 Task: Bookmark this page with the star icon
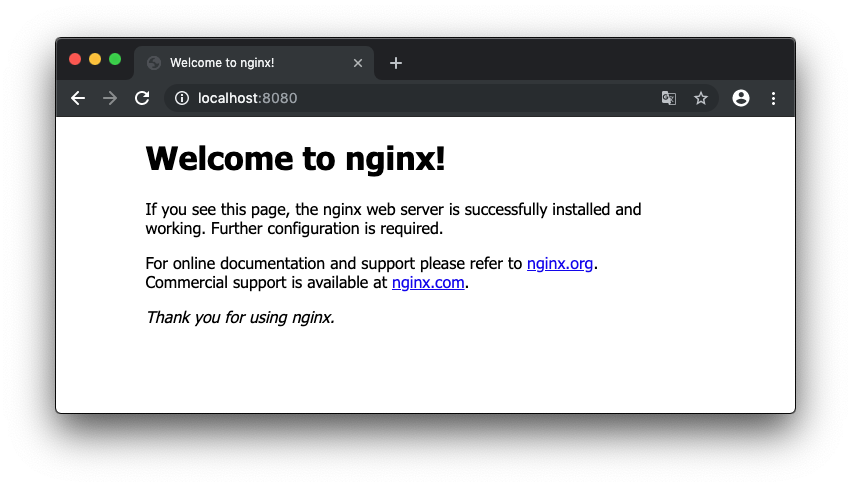tap(701, 98)
